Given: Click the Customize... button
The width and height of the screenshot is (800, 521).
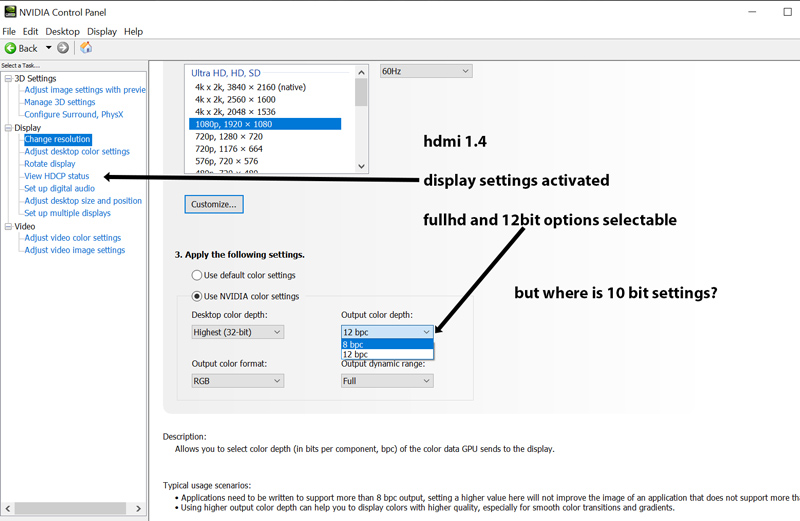Looking at the screenshot, I should (214, 204).
